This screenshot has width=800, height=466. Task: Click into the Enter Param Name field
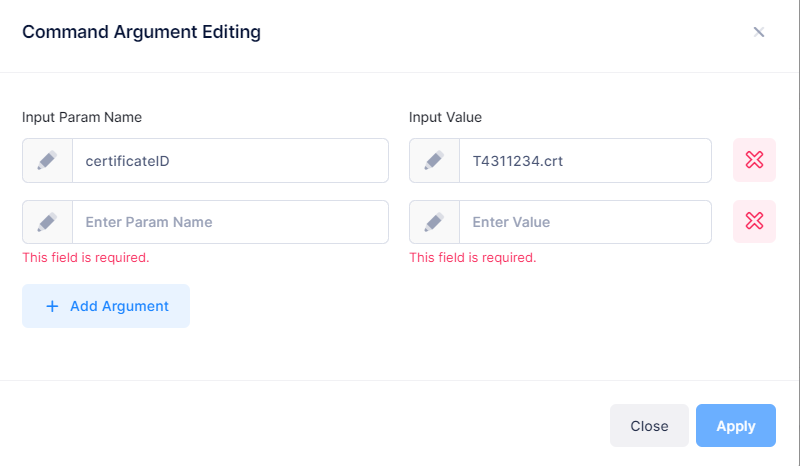click(x=230, y=222)
